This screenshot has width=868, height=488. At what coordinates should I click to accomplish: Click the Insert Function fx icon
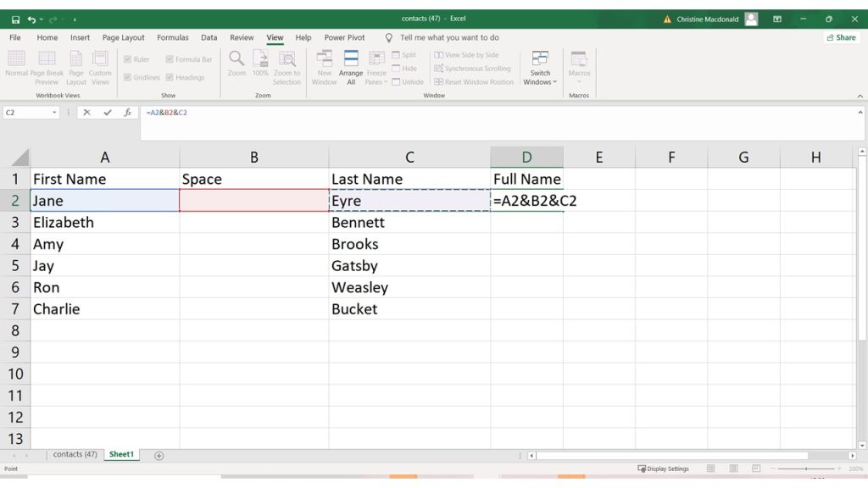128,113
